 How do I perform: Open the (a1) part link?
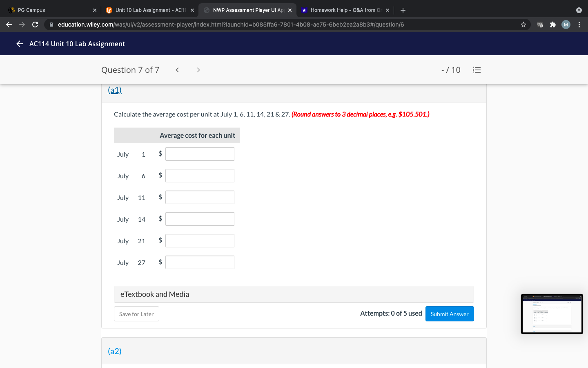click(x=115, y=90)
